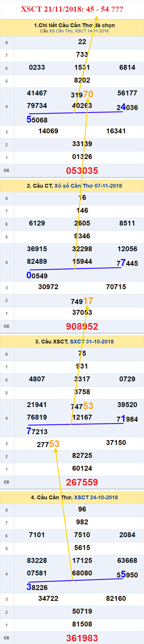144x644 pixels.
Task: Click the number 81508
Action: pos(82,624)
